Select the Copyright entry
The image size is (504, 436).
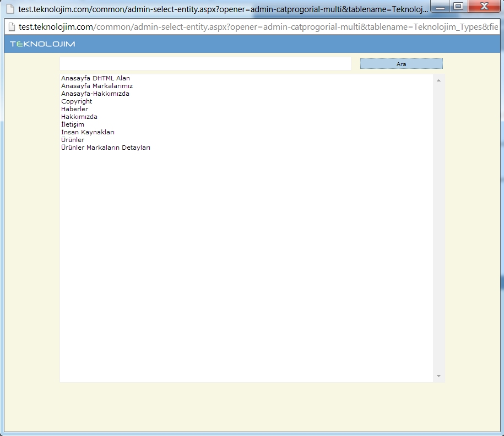pos(77,101)
